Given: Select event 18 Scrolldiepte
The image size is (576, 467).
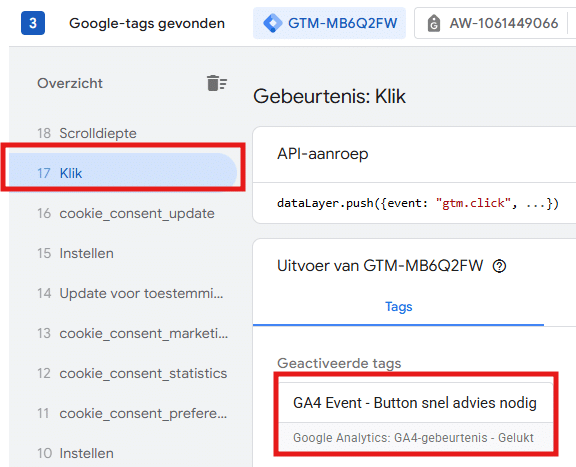Looking at the screenshot, I should pyautogui.click(x=121, y=133).
